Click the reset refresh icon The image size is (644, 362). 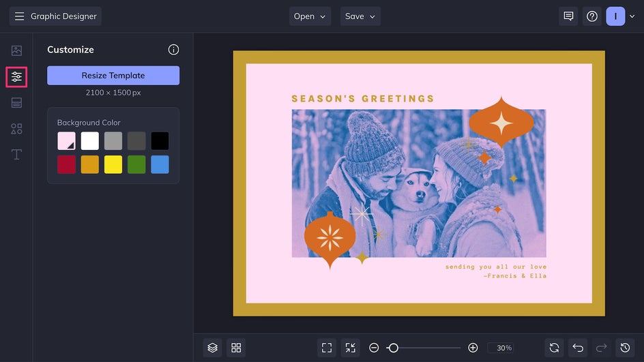554,348
